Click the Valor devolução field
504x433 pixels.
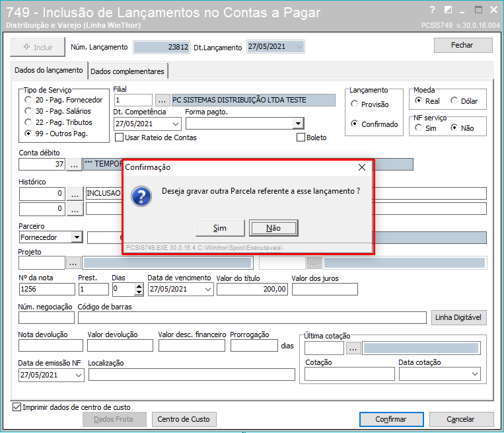(x=120, y=346)
